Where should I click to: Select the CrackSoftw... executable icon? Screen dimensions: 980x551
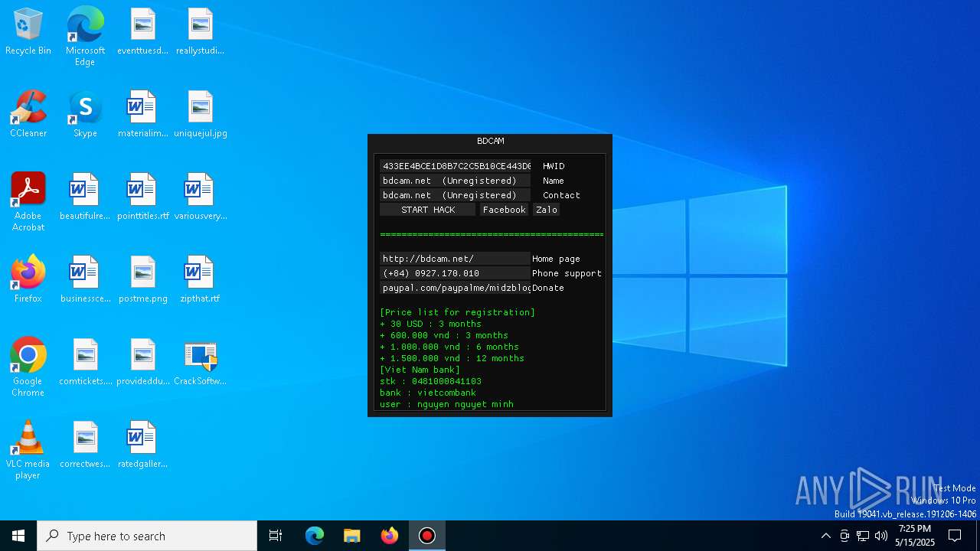tap(200, 363)
